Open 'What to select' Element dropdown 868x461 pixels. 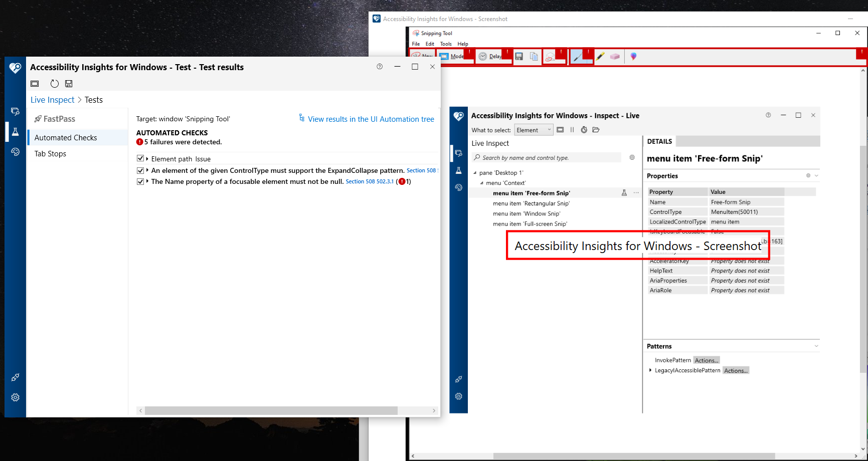coord(534,130)
